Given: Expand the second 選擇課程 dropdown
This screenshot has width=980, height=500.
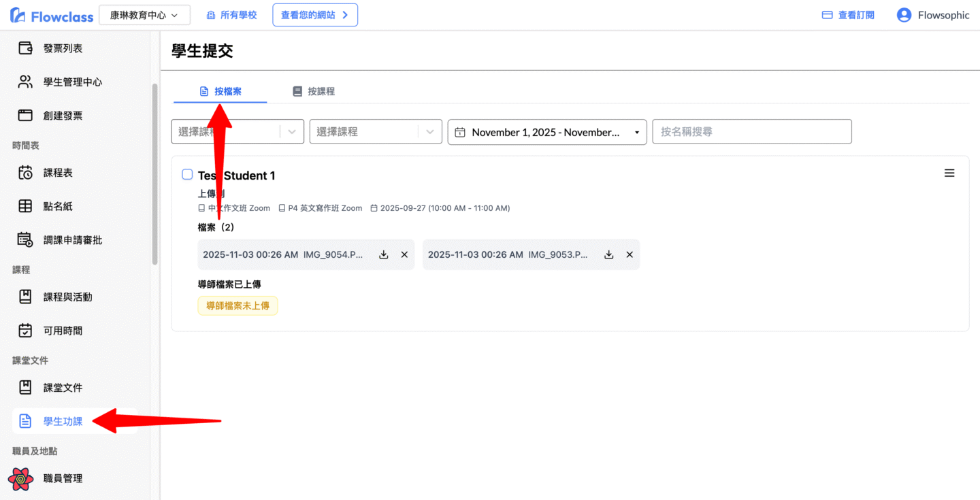Looking at the screenshot, I should click(x=375, y=132).
